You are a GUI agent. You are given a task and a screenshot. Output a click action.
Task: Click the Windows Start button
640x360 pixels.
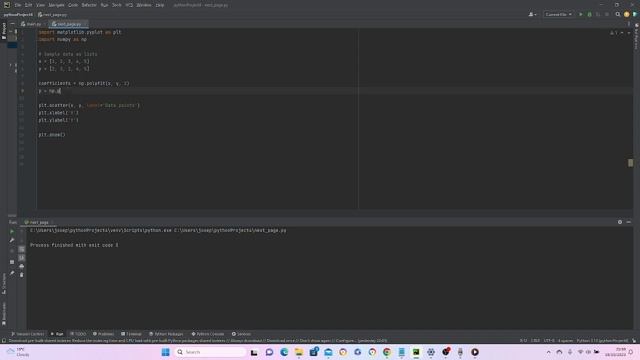[x=165, y=352]
